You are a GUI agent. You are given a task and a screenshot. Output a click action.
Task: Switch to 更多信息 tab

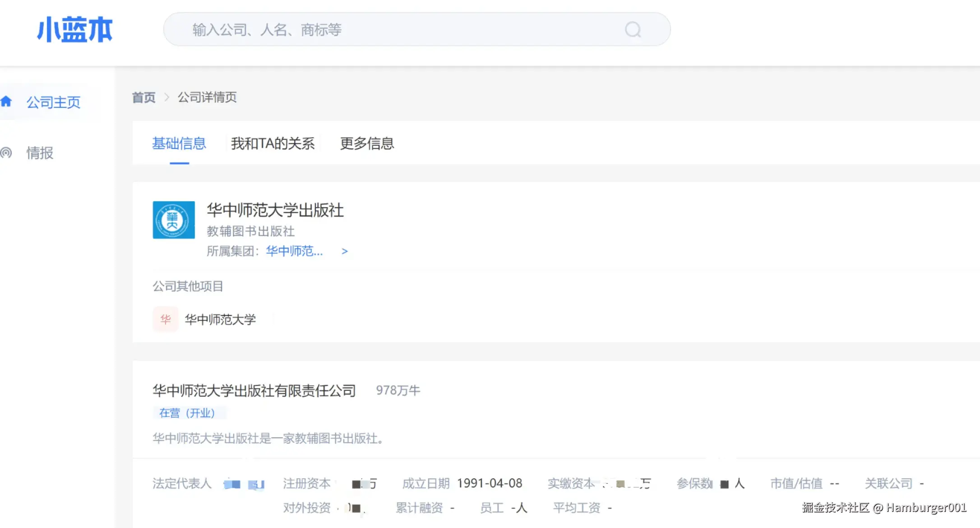tap(367, 144)
